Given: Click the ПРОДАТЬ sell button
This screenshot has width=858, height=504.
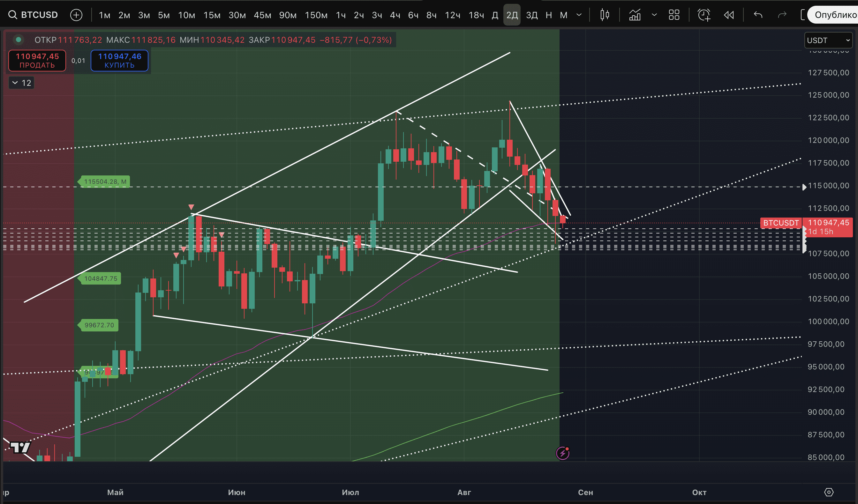Looking at the screenshot, I should point(37,61).
